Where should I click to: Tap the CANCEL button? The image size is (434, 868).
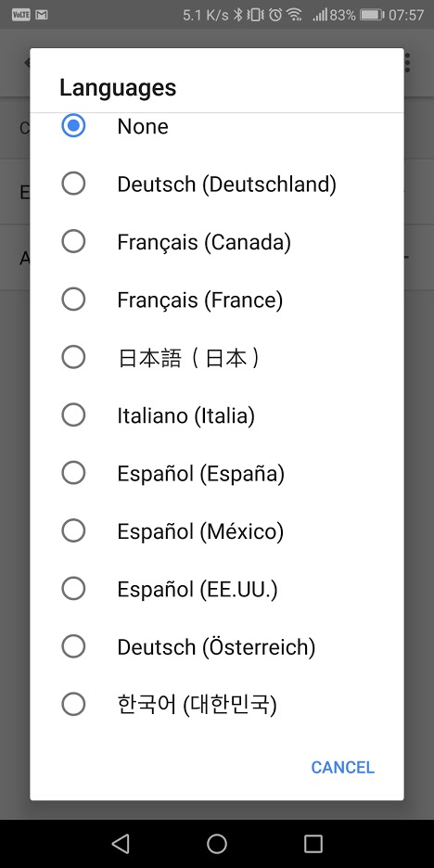[x=343, y=767]
